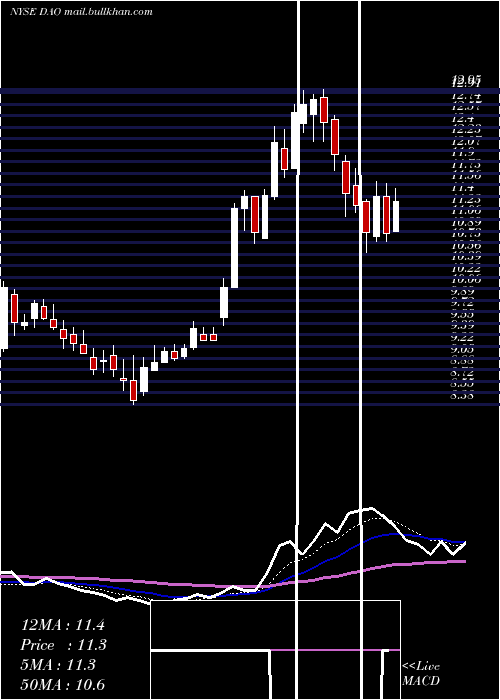
Task: Click the 10.22 price axis label
Action: pos(465,268)
